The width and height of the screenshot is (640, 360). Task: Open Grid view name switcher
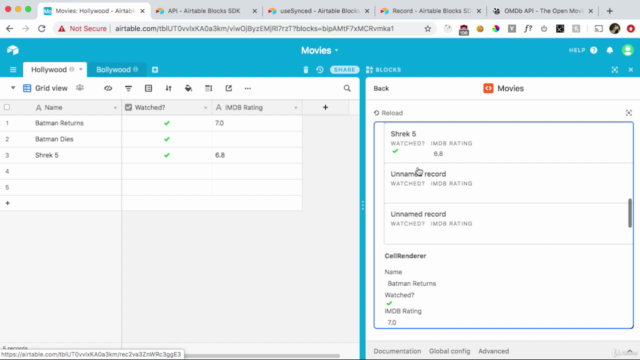click(45, 88)
